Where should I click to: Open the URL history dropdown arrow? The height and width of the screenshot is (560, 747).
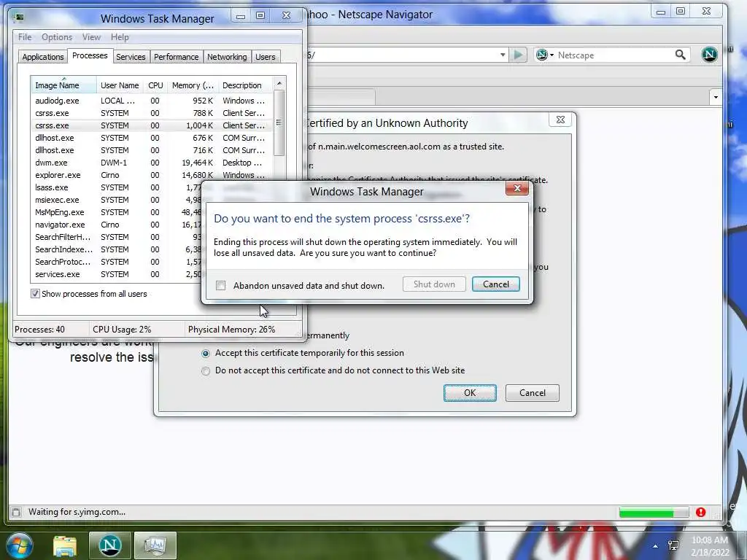[x=503, y=55]
